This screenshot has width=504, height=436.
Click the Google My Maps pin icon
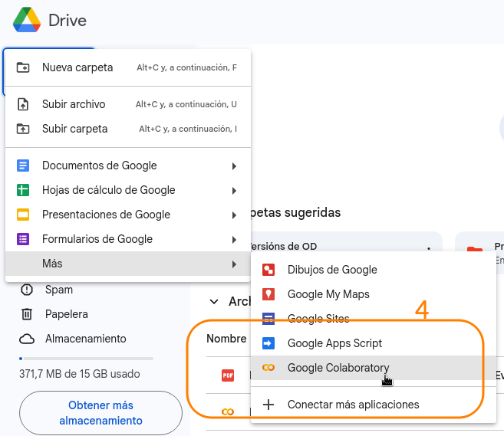268,294
